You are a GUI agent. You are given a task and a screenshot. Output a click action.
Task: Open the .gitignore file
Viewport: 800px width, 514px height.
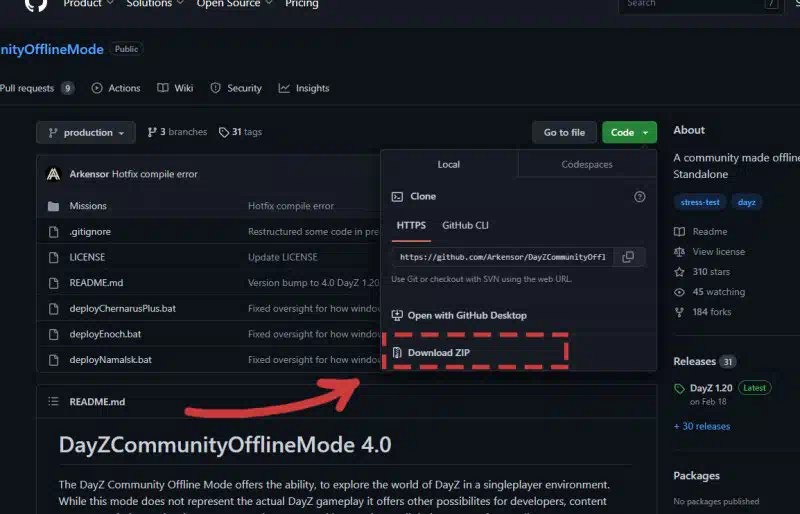(x=90, y=231)
